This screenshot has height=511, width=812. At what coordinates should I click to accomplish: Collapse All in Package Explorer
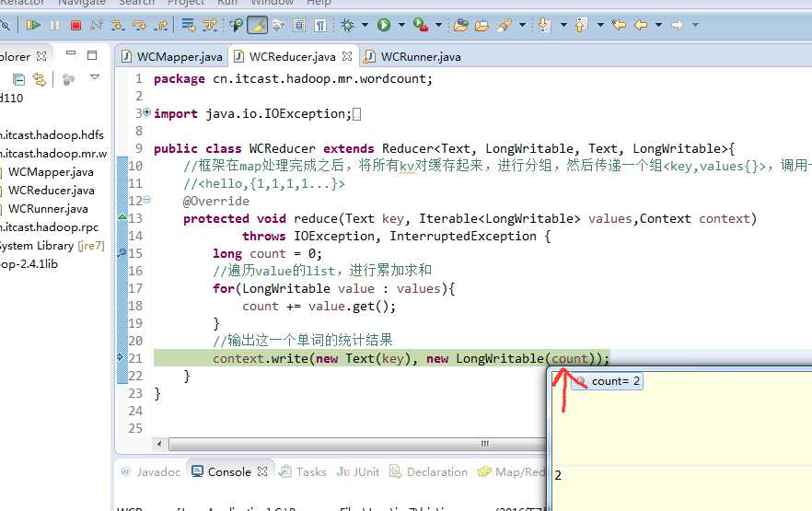point(18,79)
